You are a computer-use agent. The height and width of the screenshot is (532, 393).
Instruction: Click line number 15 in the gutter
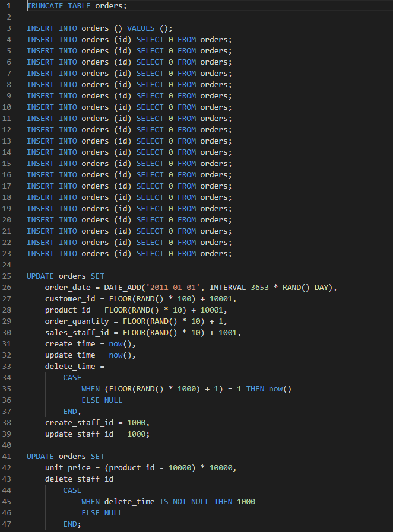pos(7,163)
